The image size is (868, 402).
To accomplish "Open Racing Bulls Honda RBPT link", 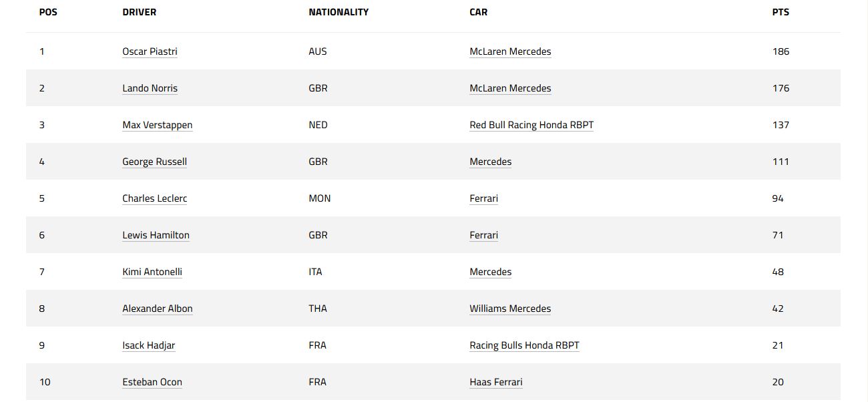I will coord(524,345).
